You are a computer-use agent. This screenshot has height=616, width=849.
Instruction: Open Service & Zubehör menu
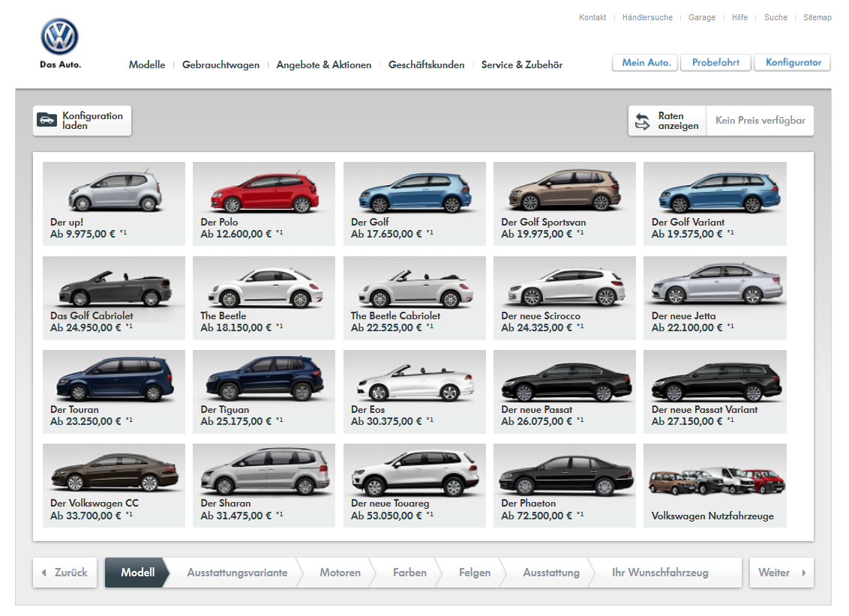click(521, 65)
